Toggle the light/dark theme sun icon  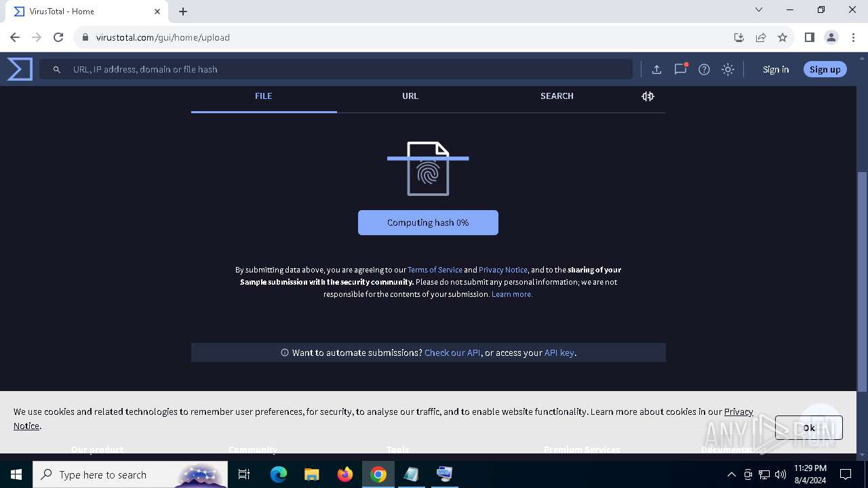point(728,69)
